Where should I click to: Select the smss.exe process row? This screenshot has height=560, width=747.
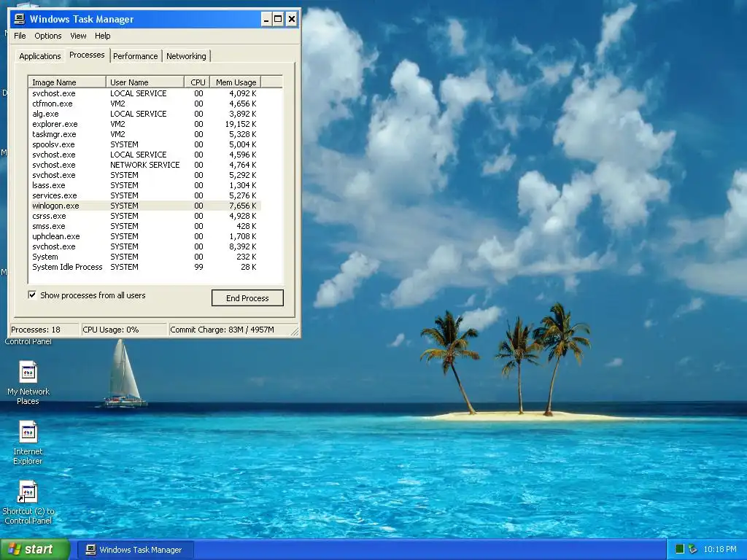click(x=145, y=226)
